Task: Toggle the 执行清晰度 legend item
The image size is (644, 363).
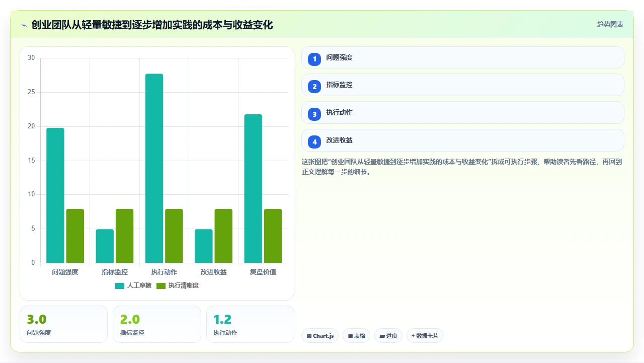Action: tap(178, 286)
